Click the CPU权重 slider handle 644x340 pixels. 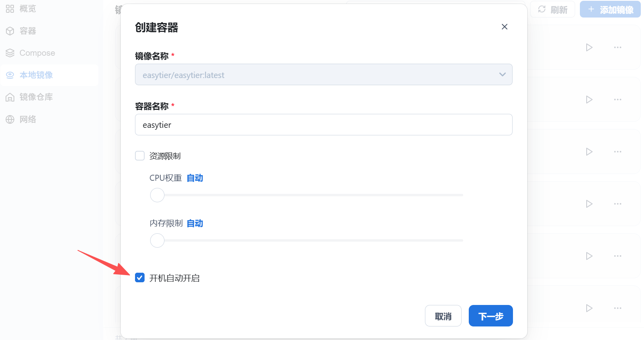[x=157, y=195]
